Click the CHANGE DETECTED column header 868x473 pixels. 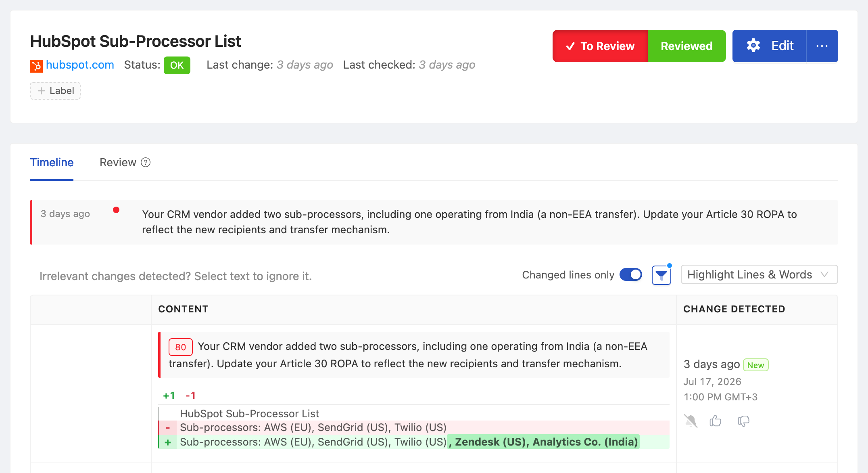(x=734, y=309)
